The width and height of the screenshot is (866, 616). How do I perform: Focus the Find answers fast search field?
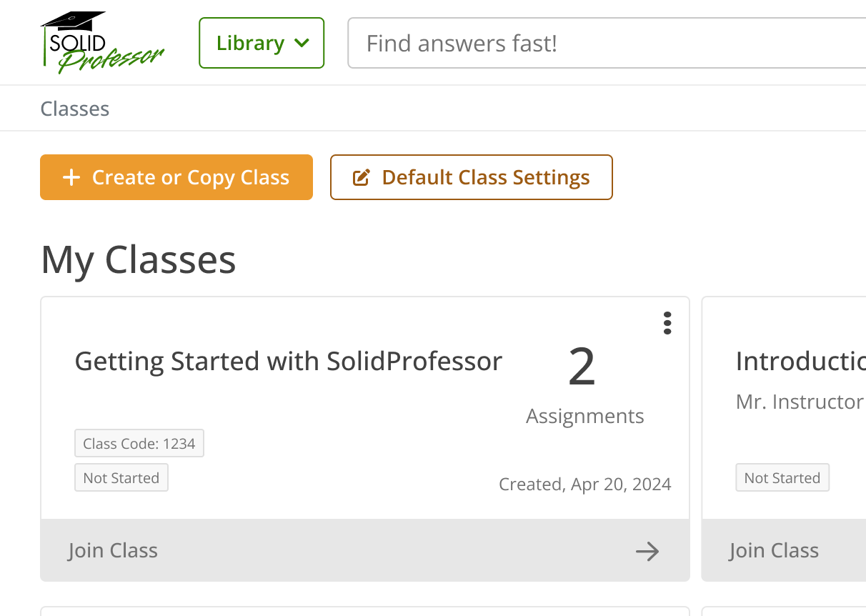(x=607, y=43)
